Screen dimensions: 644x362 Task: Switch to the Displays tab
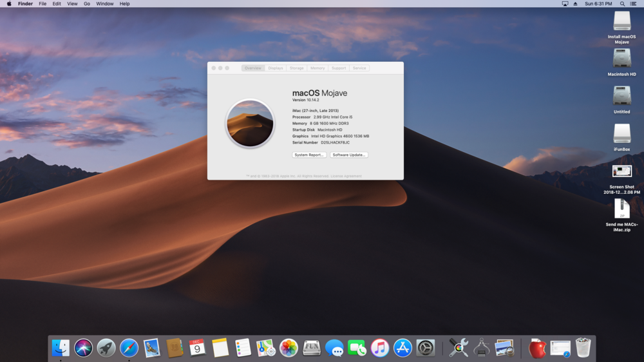[276, 68]
